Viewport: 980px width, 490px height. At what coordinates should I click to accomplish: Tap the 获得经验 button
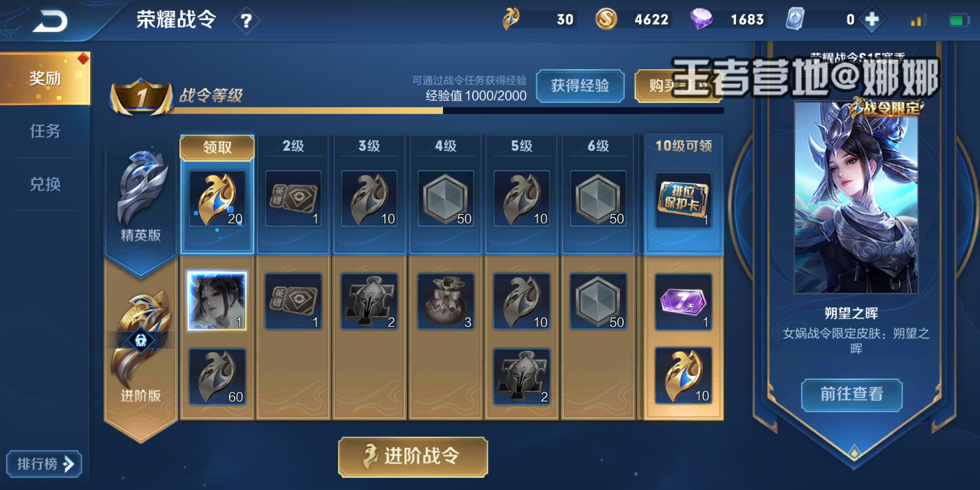pos(580,85)
